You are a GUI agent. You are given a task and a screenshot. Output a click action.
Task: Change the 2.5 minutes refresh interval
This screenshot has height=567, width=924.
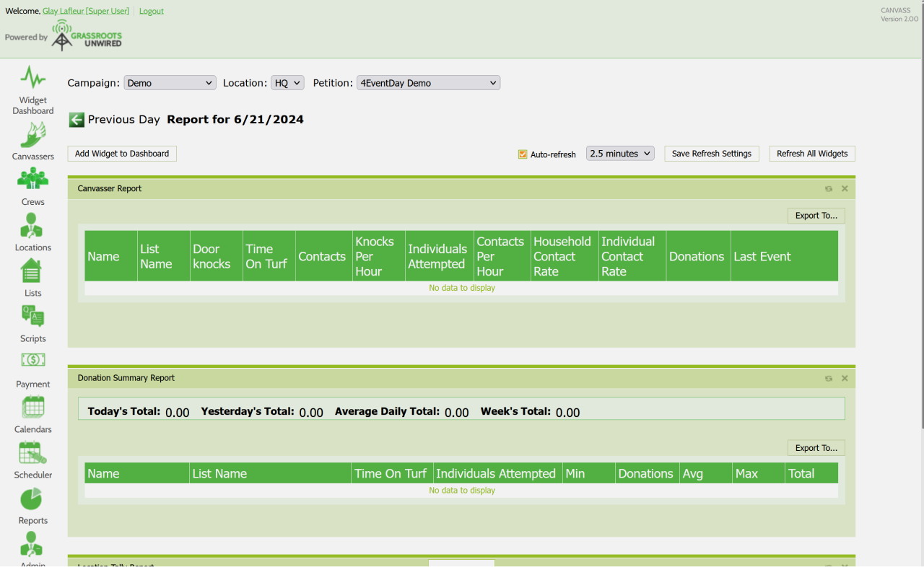pyautogui.click(x=620, y=154)
